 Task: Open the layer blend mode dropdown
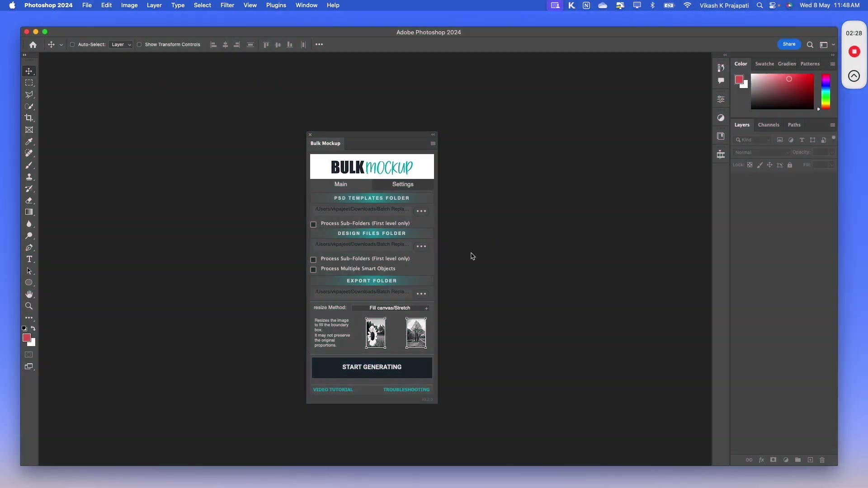pos(761,152)
